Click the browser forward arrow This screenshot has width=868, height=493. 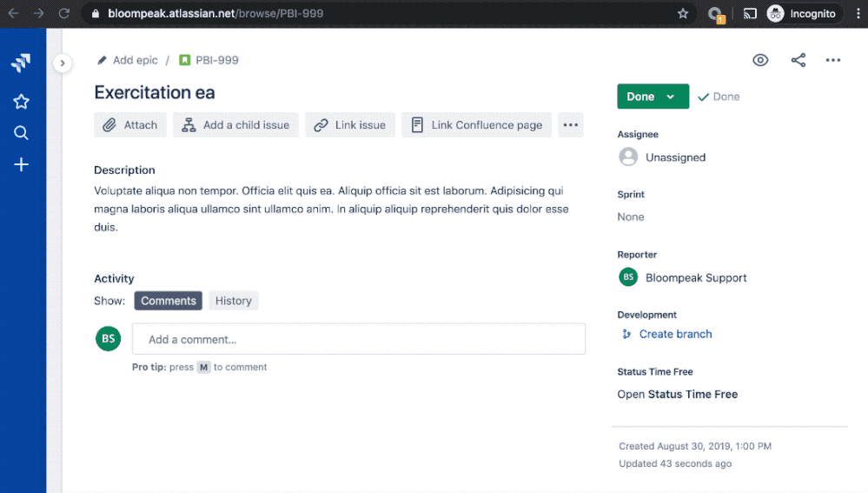[38, 13]
